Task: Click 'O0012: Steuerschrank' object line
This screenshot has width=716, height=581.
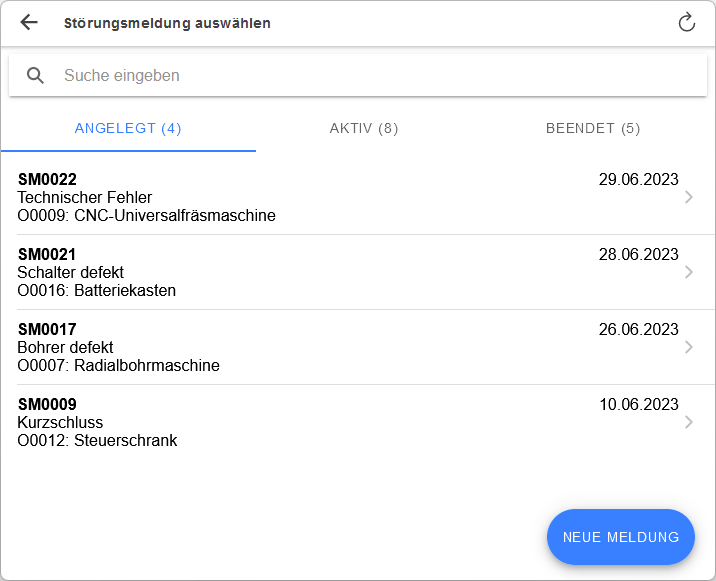Action: point(97,441)
